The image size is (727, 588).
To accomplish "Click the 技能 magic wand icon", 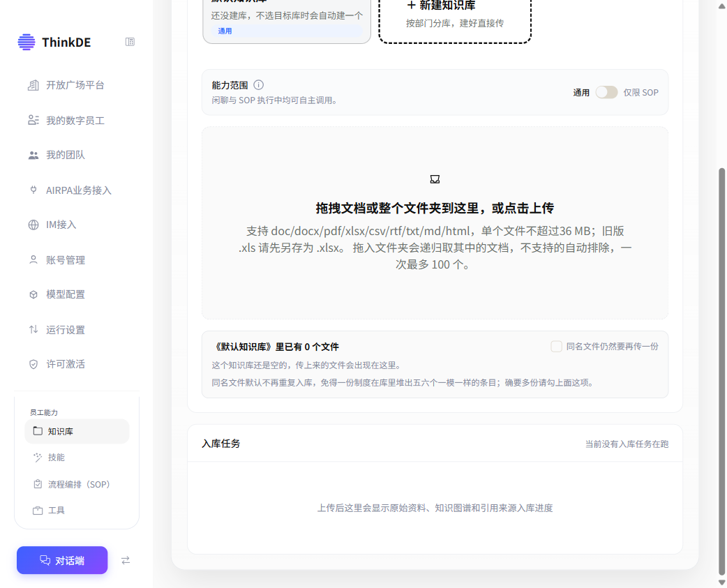I will 38,458.
